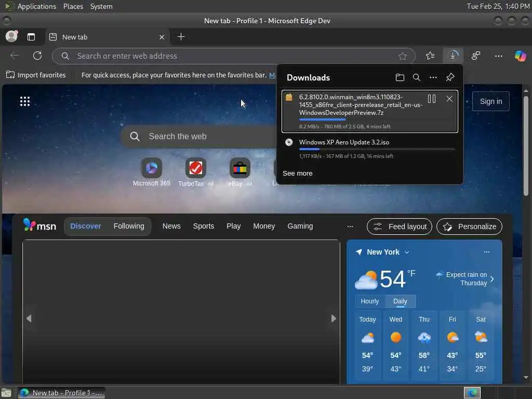Open the Sports category
532x399 pixels.
(x=204, y=226)
